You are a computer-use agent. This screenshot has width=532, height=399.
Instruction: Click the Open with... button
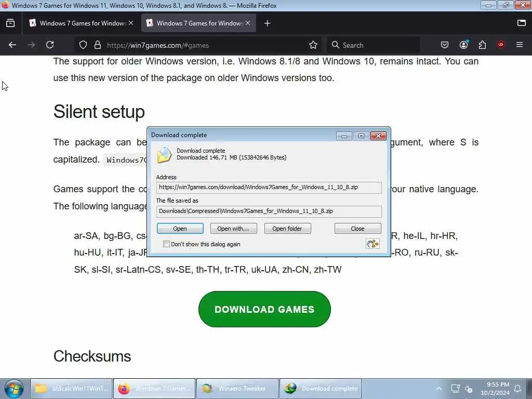coord(233,229)
